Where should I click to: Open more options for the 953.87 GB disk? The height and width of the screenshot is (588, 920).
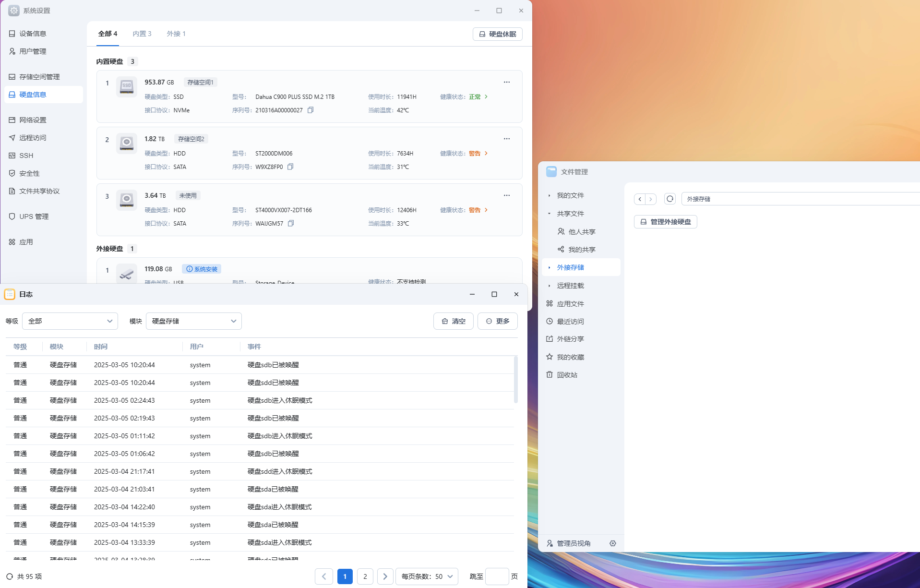coord(507,82)
